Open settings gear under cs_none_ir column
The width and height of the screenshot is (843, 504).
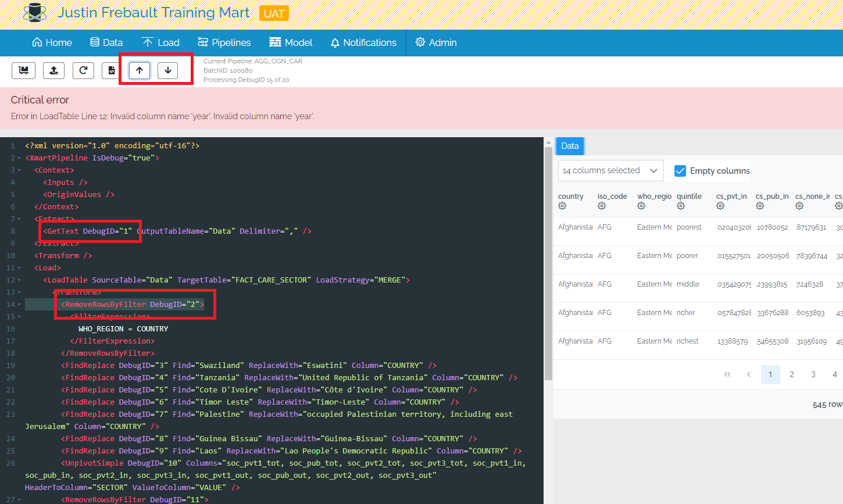pyautogui.click(x=799, y=206)
